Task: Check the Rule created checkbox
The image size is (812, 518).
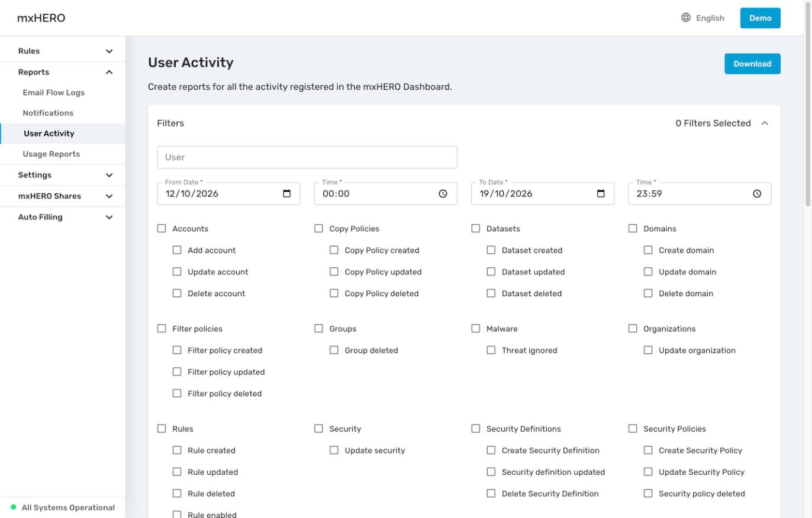Action: 177,451
